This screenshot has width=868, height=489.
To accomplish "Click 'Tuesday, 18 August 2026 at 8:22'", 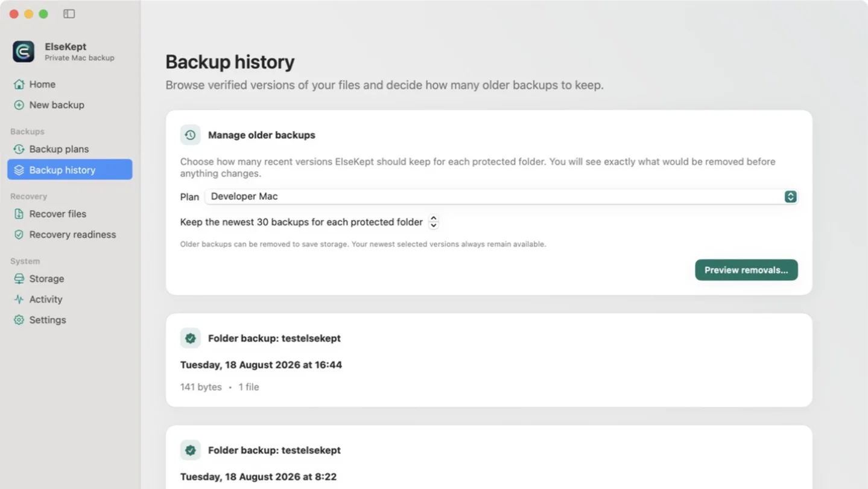I will [x=258, y=477].
